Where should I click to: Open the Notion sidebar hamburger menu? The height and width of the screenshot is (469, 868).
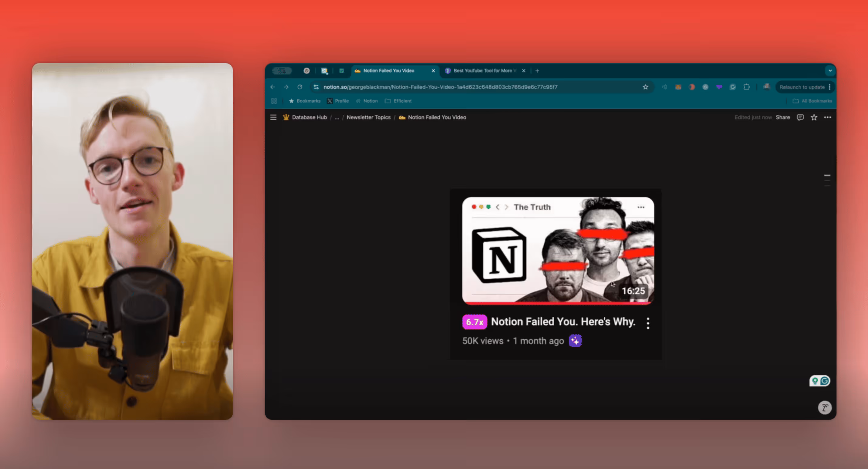tap(273, 117)
